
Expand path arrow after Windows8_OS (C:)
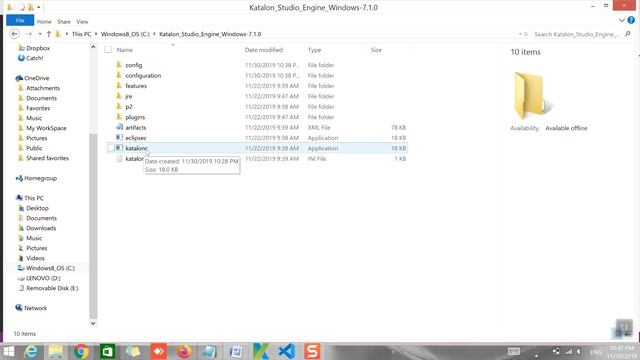pos(155,34)
